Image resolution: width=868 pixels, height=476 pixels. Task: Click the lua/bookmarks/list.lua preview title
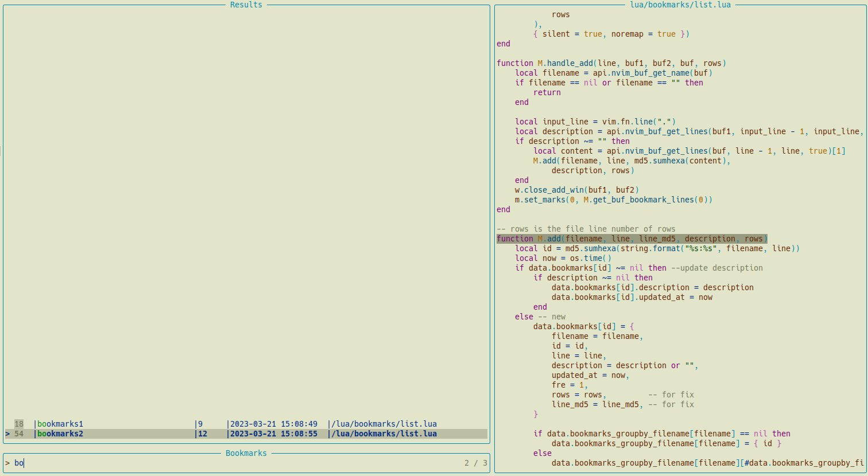pos(680,5)
